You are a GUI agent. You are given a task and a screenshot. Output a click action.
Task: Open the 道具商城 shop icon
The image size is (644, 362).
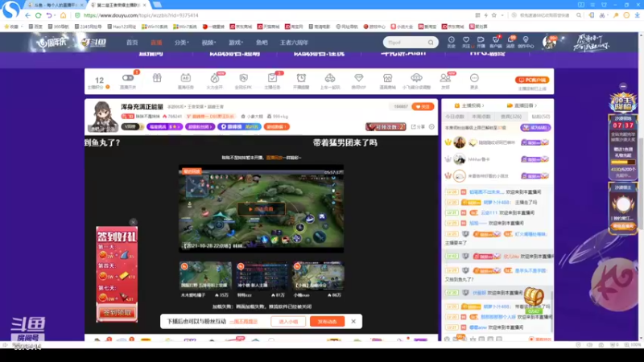click(x=387, y=78)
